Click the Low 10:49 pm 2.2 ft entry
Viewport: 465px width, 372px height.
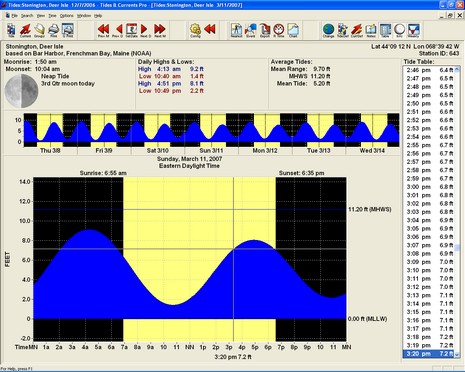pos(171,91)
